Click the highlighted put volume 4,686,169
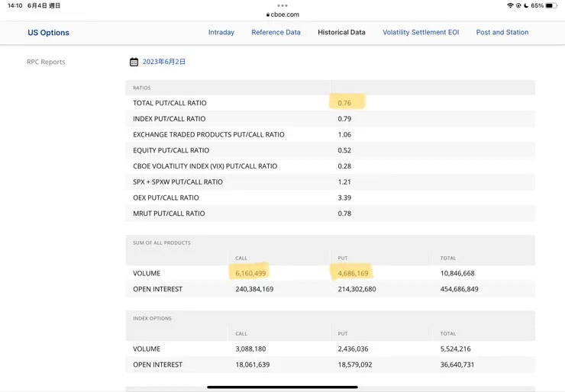 click(x=353, y=273)
